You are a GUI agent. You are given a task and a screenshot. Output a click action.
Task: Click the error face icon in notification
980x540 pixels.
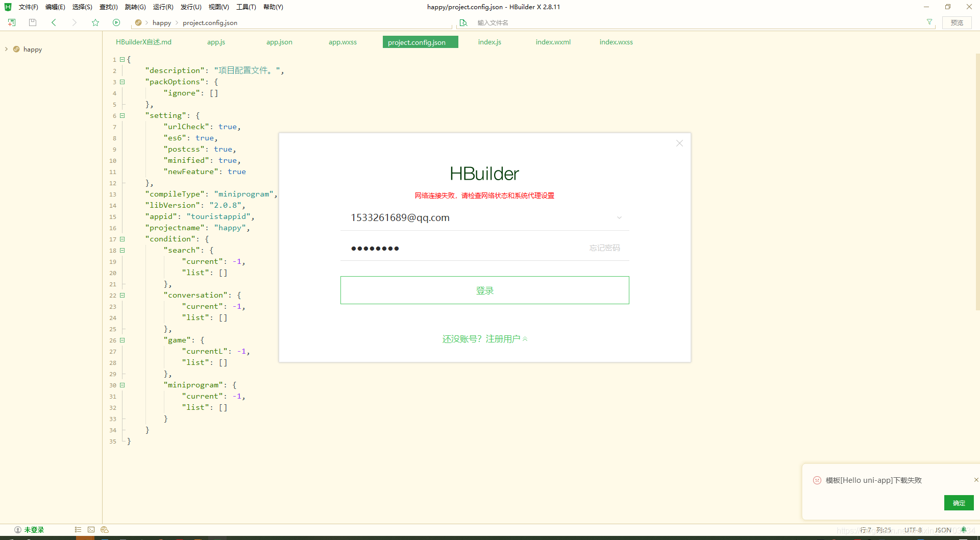[x=817, y=480]
